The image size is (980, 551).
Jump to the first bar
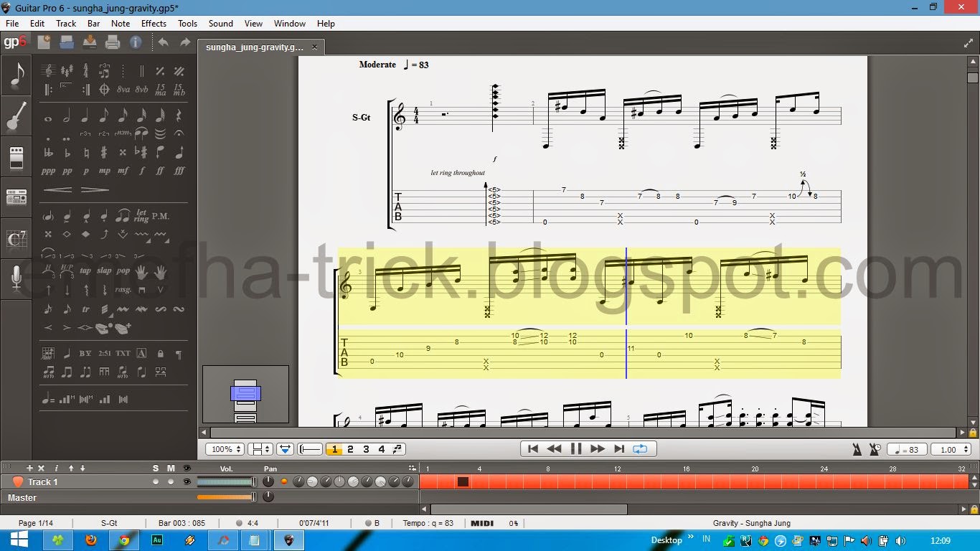[532, 449]
